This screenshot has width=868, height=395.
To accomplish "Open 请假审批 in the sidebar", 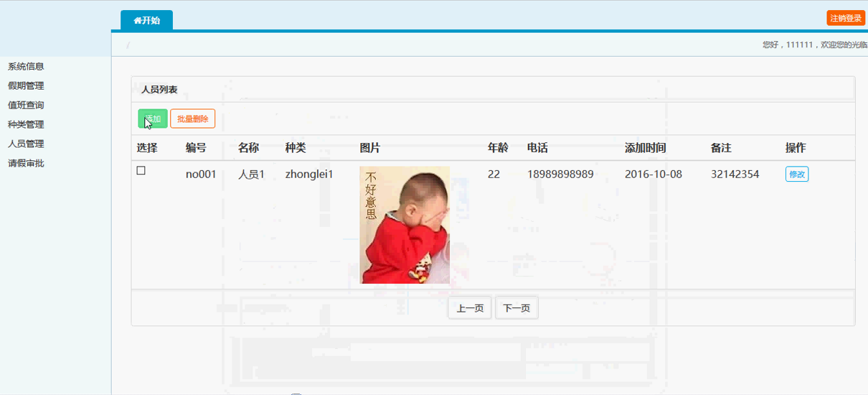I will 26,163.
